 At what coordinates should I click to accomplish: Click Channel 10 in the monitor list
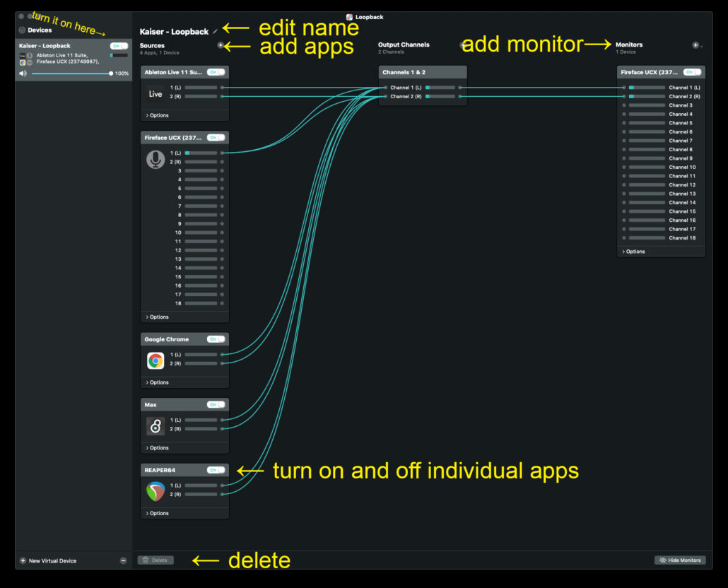coord(682,167)
